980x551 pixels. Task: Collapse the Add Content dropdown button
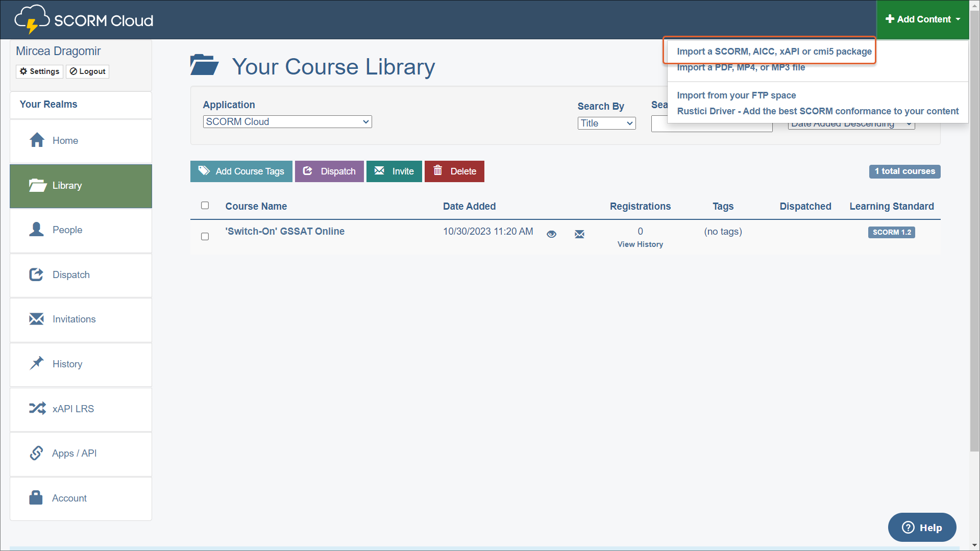(922, 19)
